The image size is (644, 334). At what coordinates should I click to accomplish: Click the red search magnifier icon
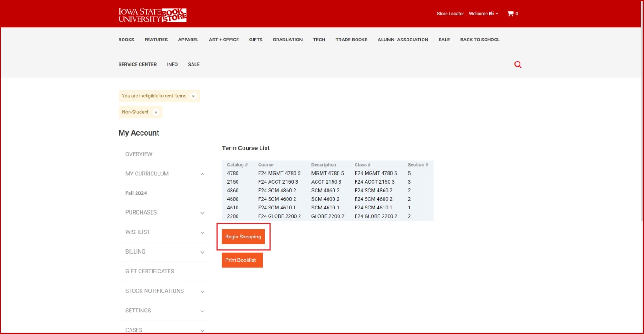pyautogui.click(x=518, y=65)
